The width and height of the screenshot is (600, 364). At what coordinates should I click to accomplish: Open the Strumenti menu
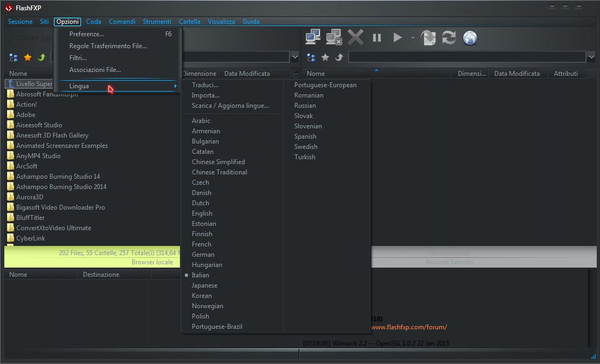(x=157, y=22)
